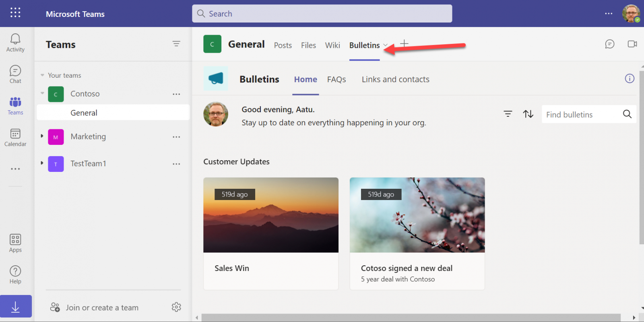The height and width of the screenshot is (322, 644).
Task: Click the Find bulletins search field
Action: (581, 115)
